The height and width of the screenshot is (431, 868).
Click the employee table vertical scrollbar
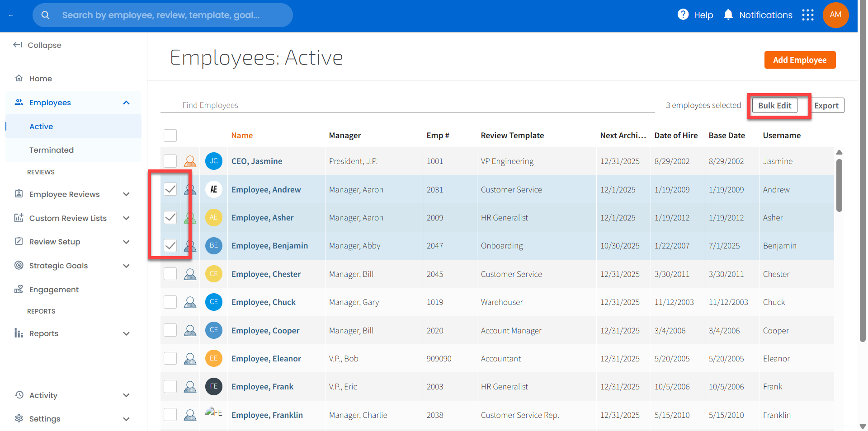[839, 185]
